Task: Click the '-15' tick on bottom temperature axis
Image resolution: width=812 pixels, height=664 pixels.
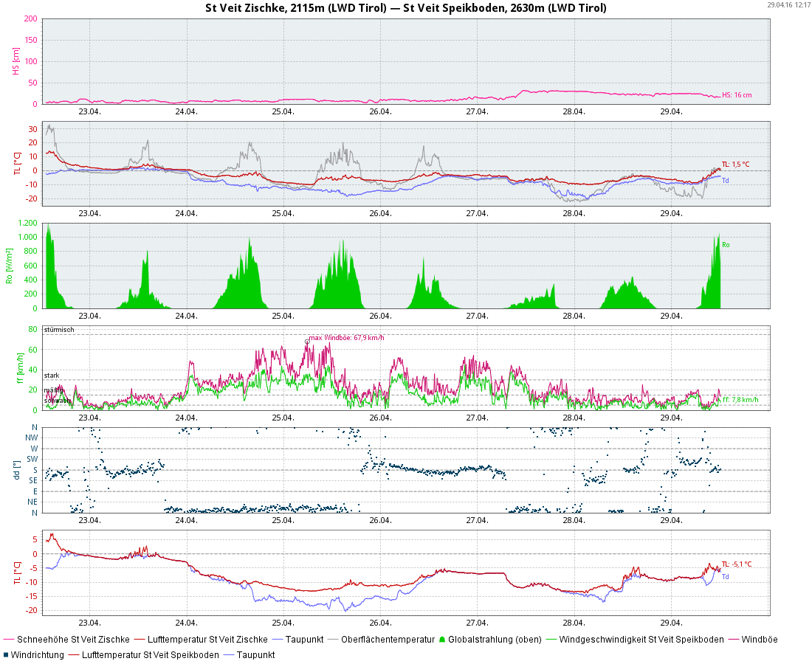Action: [32, 596]
